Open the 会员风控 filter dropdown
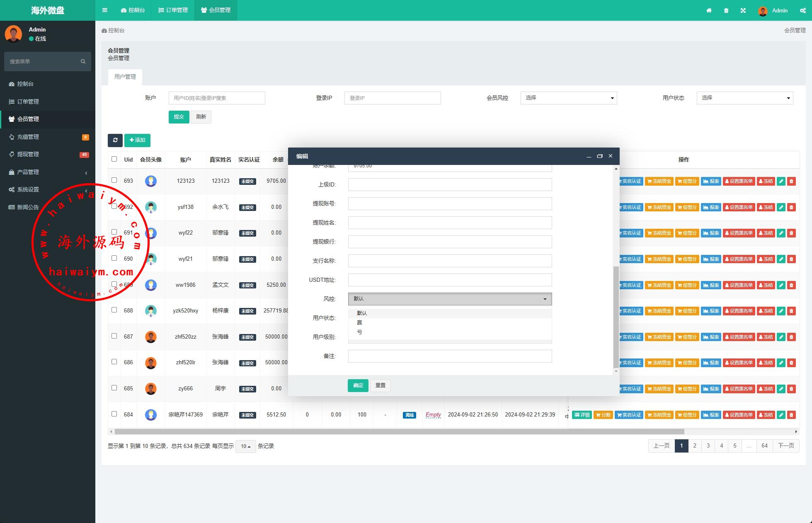812x523 pixels. (x=568, y=98)
